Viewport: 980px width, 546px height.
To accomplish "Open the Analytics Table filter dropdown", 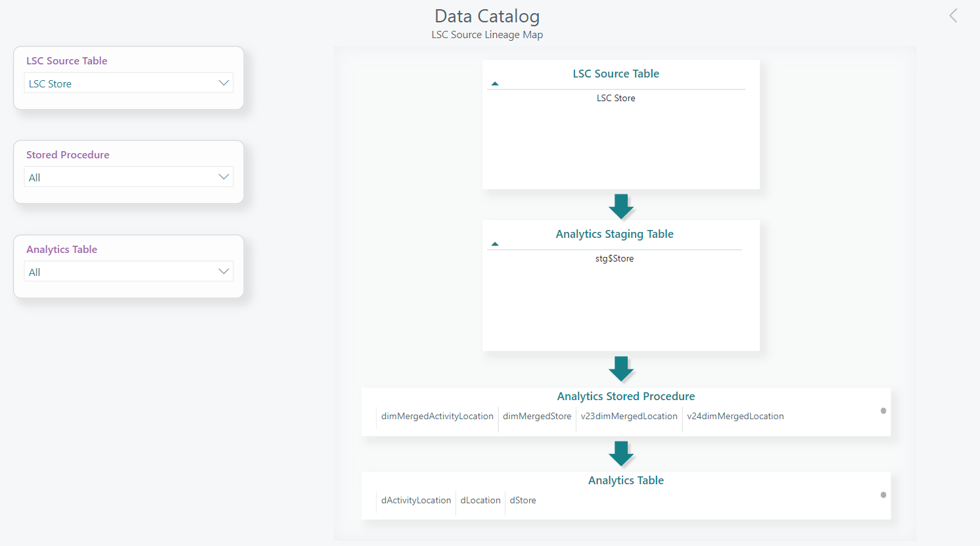I will click(x=129, y=272).
